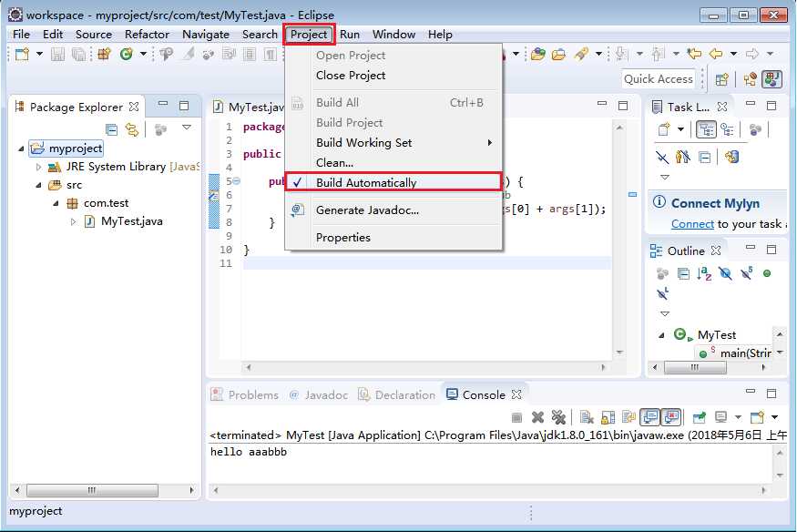Click Connect Mylyn info icon
Viewport: 797px width, 532px height.
[659, 201]
